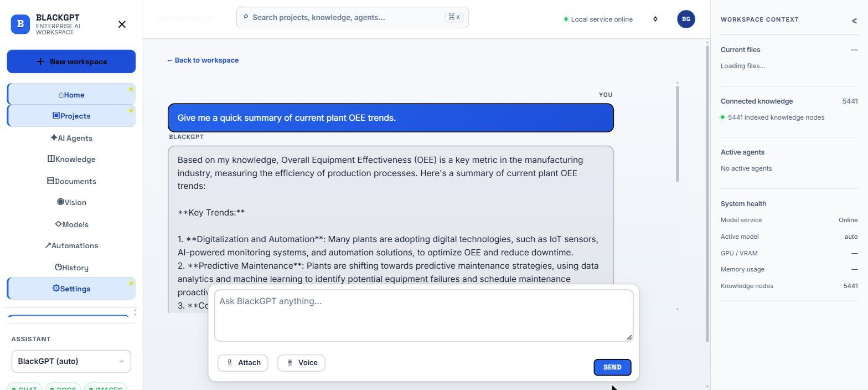Screen dimensions: 868x390
Task: Click the Local service online status
Action: coord(598,19)
